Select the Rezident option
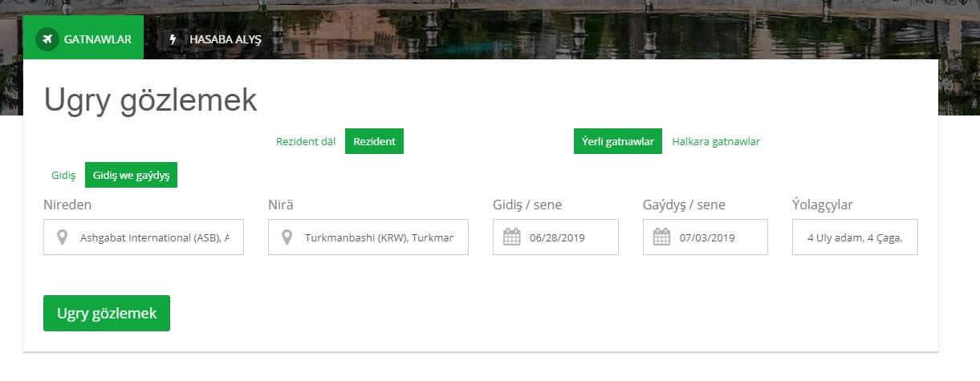 [374, 141]
